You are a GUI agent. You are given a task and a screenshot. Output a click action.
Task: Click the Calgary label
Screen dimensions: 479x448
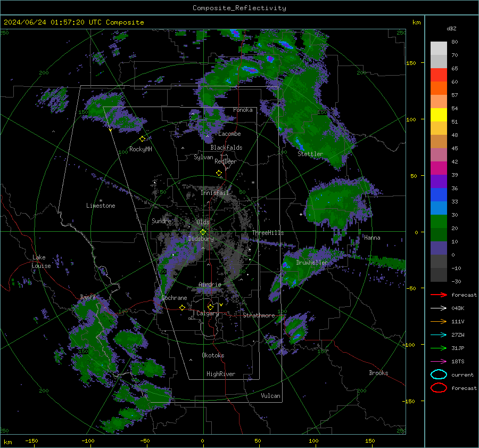pos(208,313)
